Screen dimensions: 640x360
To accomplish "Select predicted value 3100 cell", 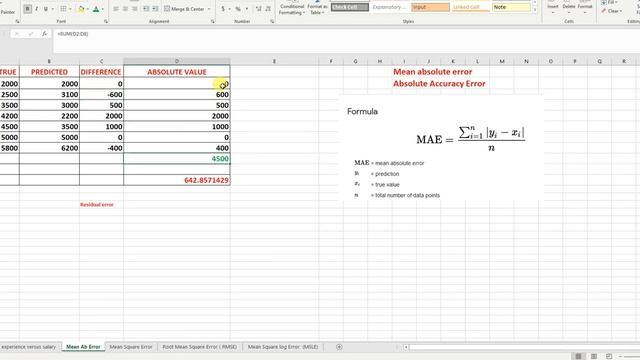I will click(49, 95).
